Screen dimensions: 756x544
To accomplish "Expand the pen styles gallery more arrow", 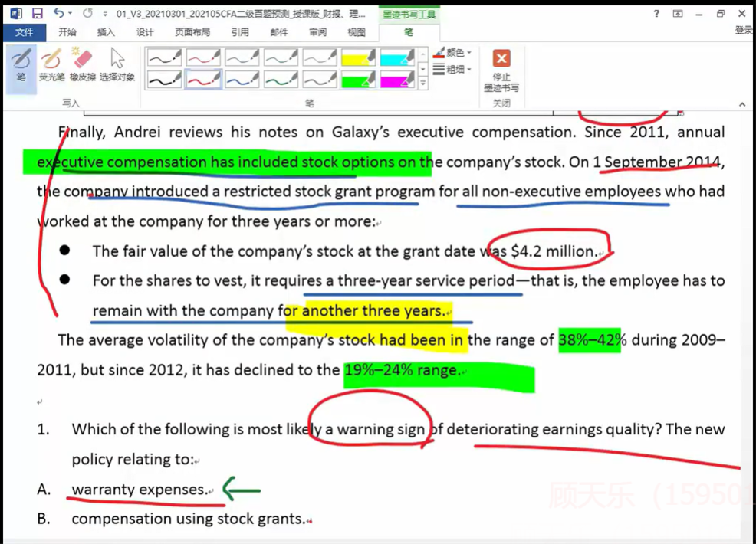I will (423, 83).
